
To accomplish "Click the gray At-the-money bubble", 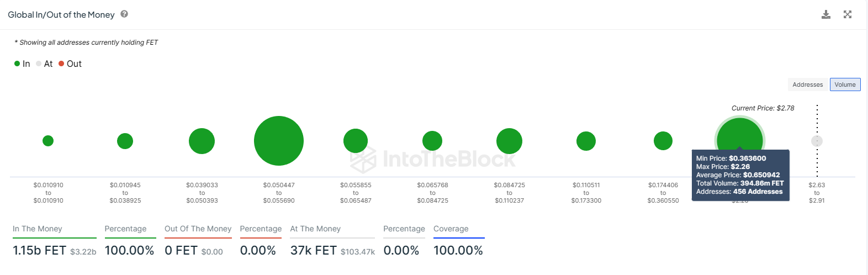I will pyautogui.click(x=817, y=141).
